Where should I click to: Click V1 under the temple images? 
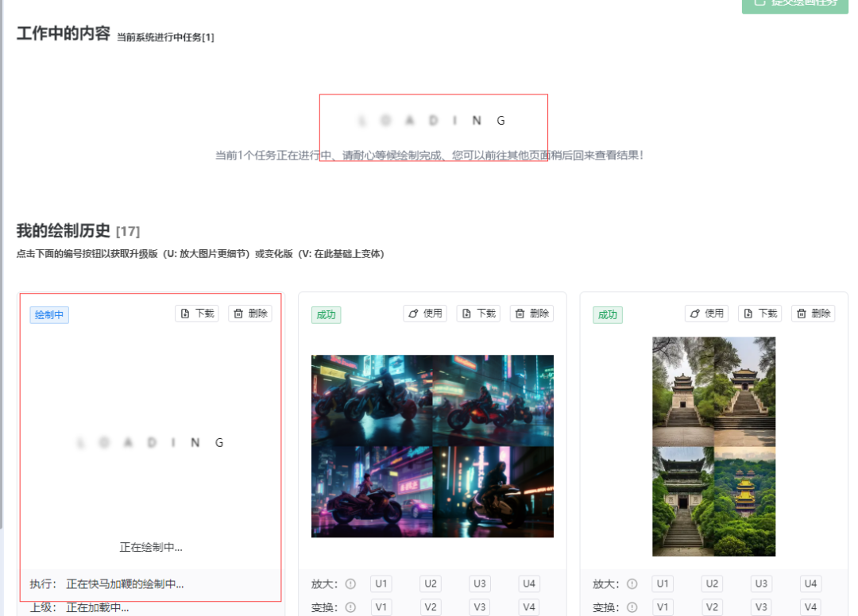[x=662, y=607]
